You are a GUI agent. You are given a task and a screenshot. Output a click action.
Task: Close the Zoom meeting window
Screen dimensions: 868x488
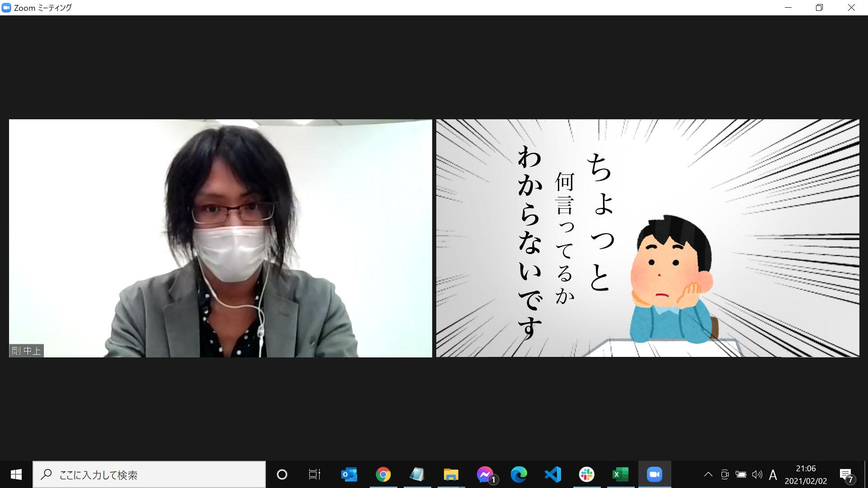851,8
